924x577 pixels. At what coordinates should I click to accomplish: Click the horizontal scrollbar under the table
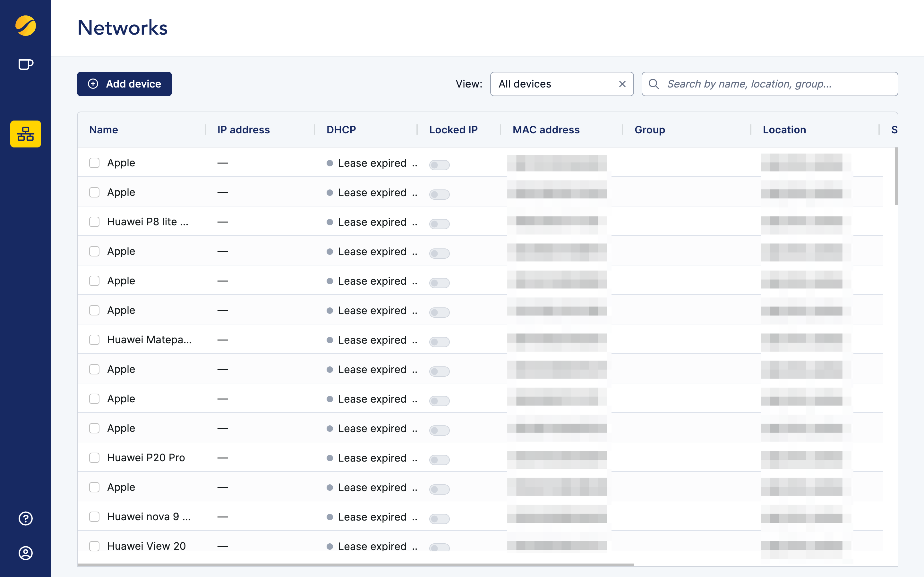tap(355, 564)
